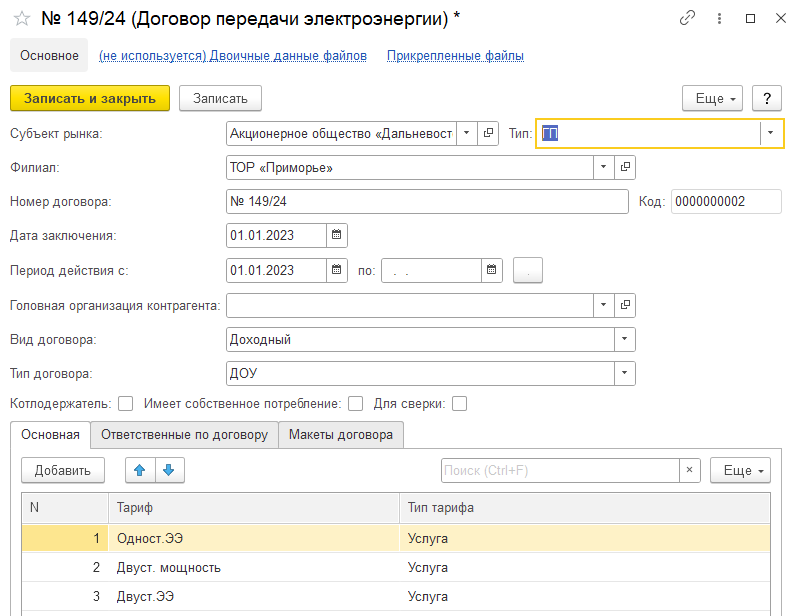This screenshot has width=789, height=616.
Task: Open calendar for Дата заключения
Action: tap(337, 236)
